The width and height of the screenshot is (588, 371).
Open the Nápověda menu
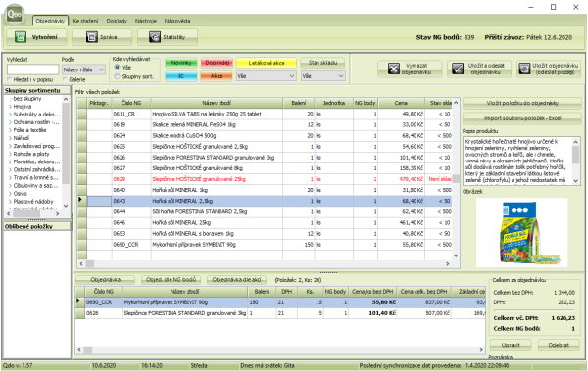coord(177,21)
